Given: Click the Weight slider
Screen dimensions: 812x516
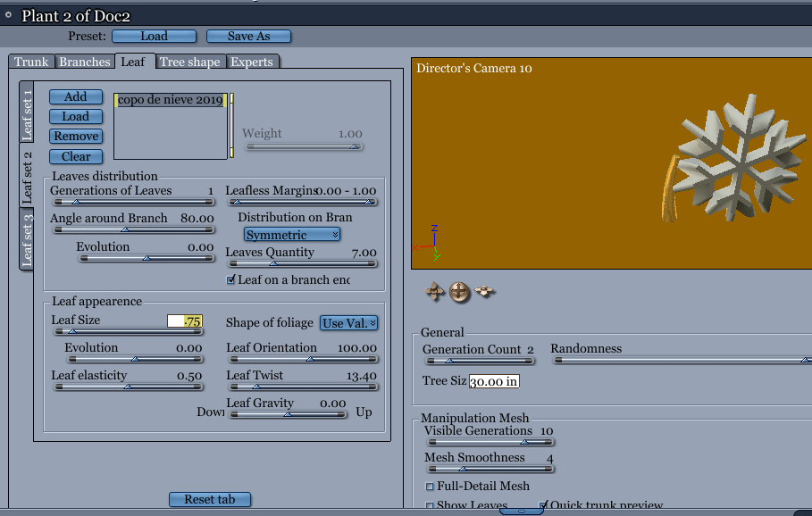Looking at the screenshot, I should [x=304, y=146].
